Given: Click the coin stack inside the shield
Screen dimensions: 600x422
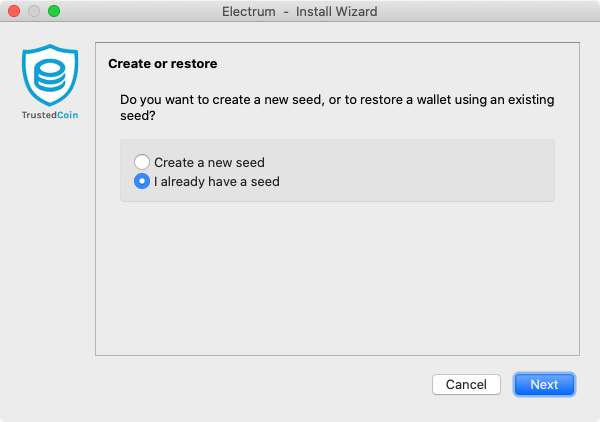Looking at the screenshot, I should (x=50, y=75).
